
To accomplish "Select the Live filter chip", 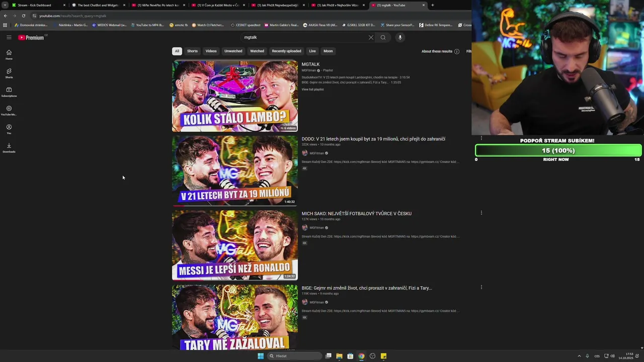I will [x=312, y=51].
